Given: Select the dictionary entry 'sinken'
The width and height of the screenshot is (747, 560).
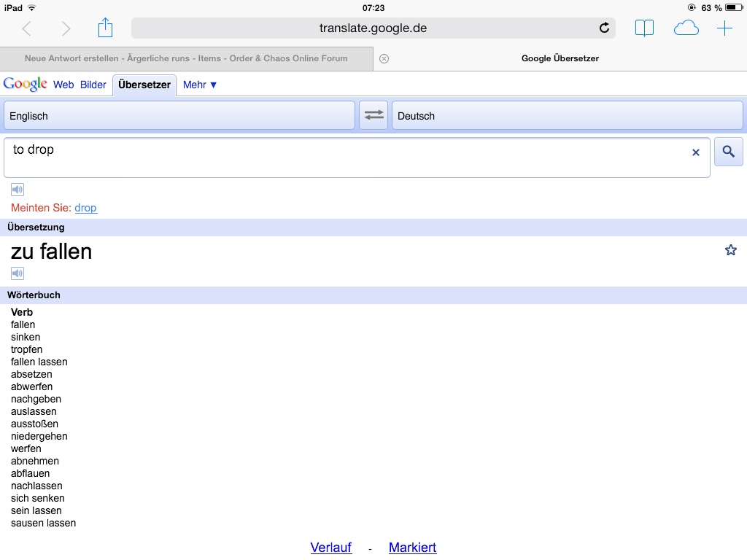Looking at the screenshot, I should click(26, 337).
